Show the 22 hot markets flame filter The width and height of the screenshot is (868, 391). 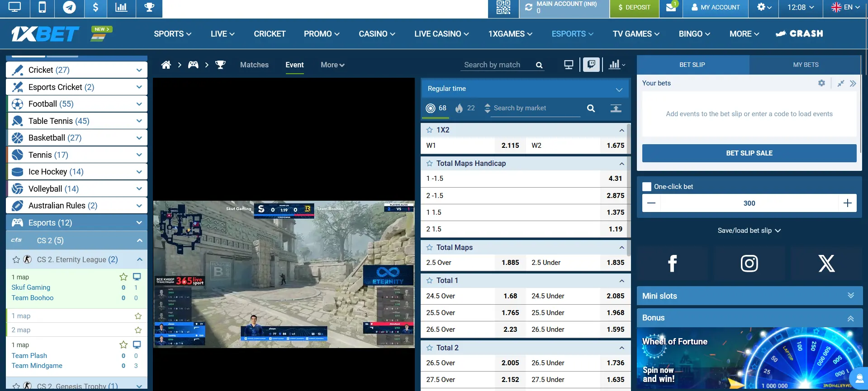[465, 108]
